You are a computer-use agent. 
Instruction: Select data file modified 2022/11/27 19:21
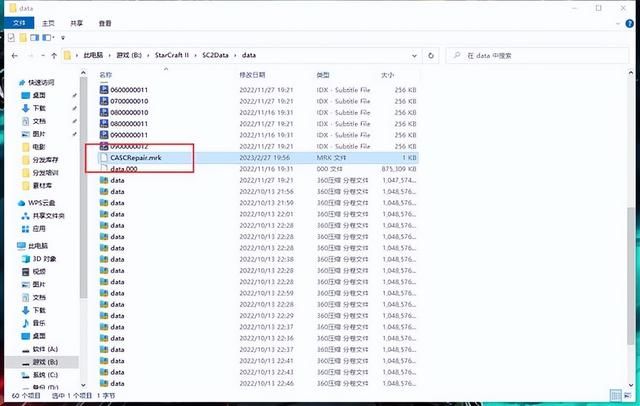(258, 180)
